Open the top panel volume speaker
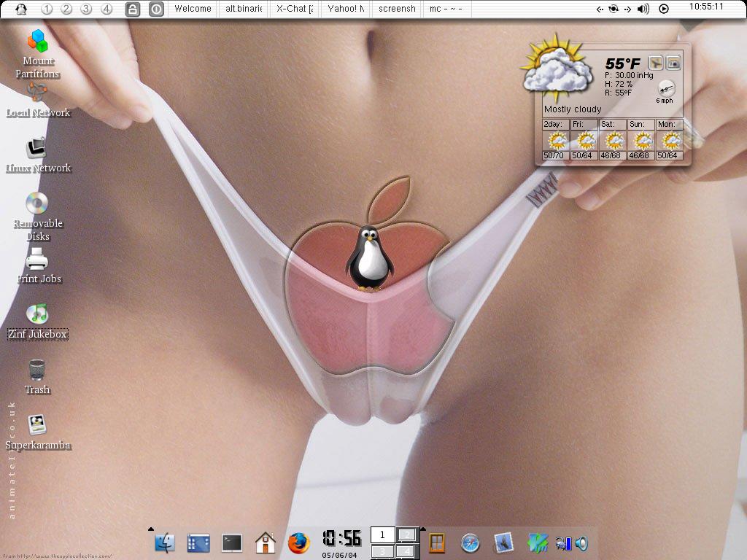 pos(643,9)
